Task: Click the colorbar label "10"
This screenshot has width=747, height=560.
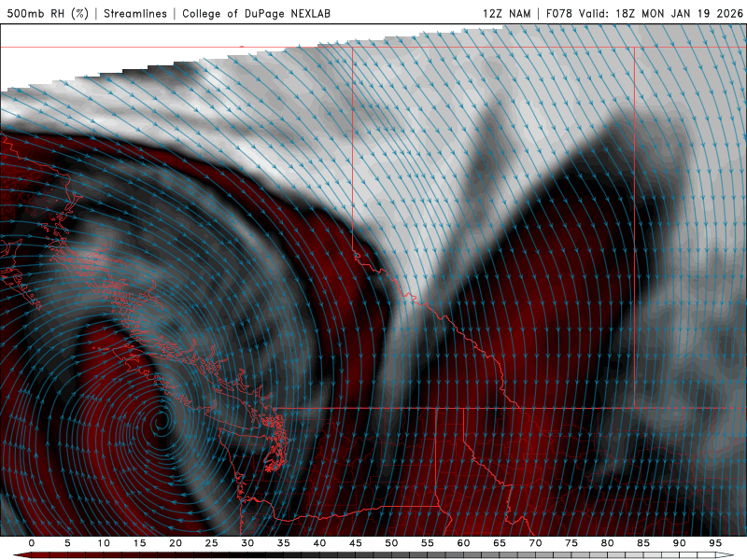Action: coord(104,543)
